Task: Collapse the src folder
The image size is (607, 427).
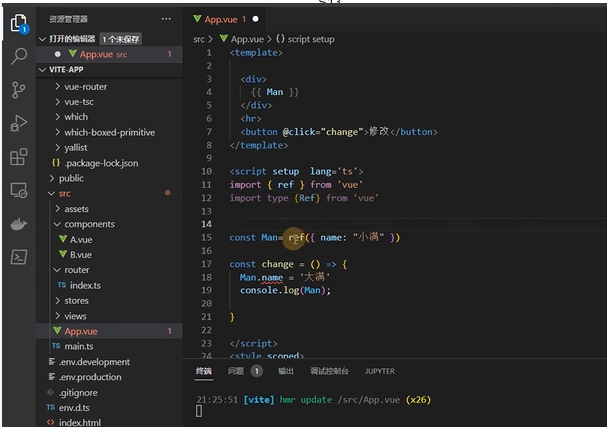Action: (51, 193)
